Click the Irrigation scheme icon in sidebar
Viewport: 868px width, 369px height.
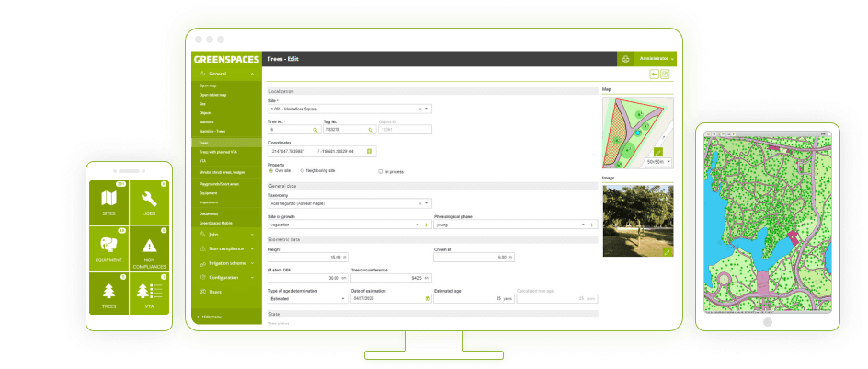tap(202, 263)
